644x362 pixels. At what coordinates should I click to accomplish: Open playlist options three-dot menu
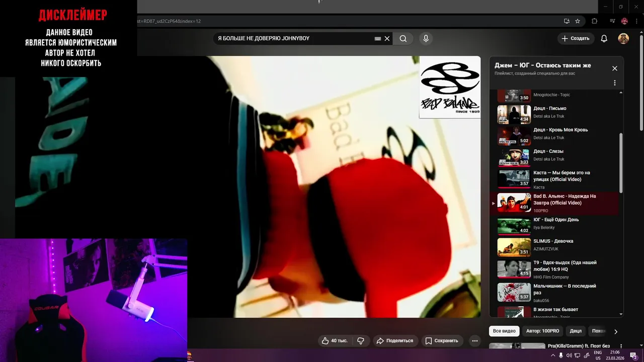614,83
